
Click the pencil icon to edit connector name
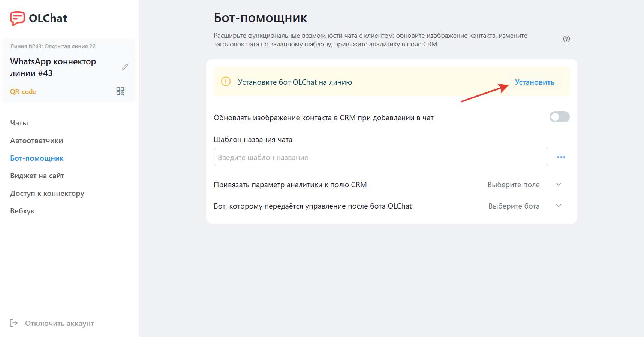pyautogui.click(x=125, y=67)
